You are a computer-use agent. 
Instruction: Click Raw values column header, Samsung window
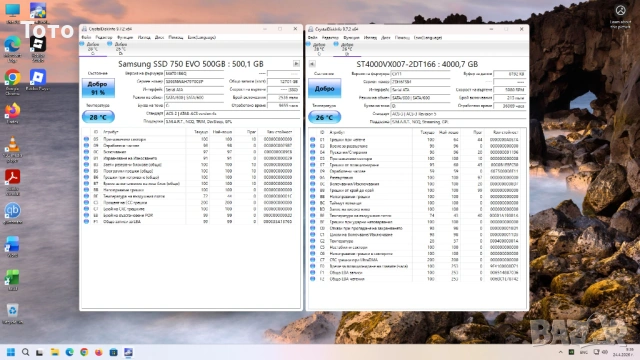pos(279,132)
